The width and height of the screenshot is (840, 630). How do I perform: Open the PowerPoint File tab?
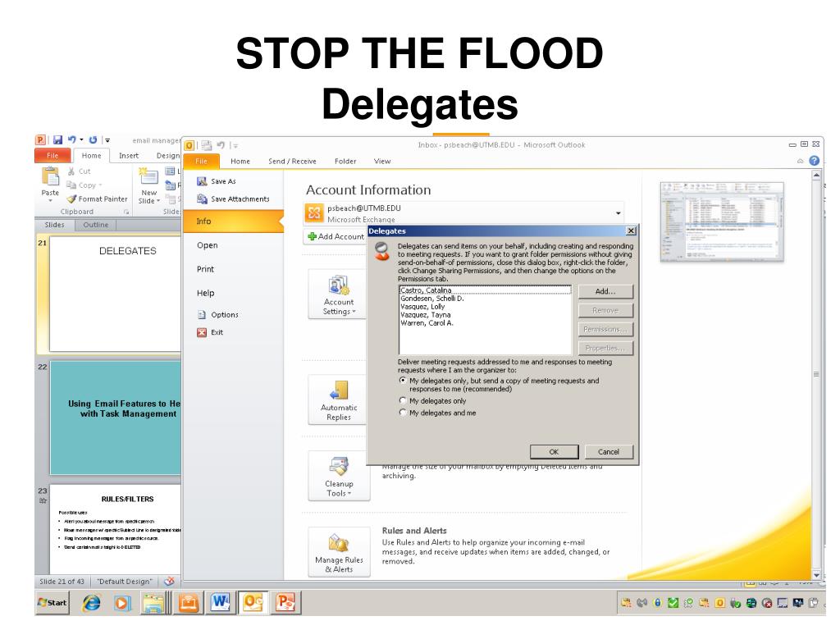click(x=52, y=155)
